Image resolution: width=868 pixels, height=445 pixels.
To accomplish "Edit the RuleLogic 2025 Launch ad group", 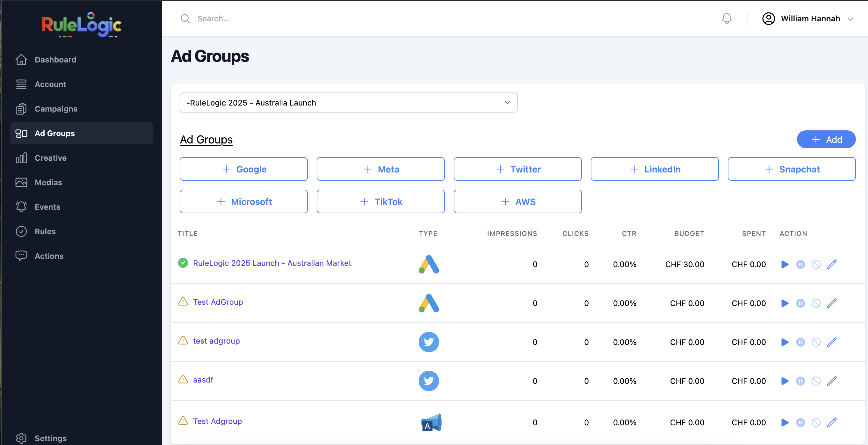I will (832, 264).
